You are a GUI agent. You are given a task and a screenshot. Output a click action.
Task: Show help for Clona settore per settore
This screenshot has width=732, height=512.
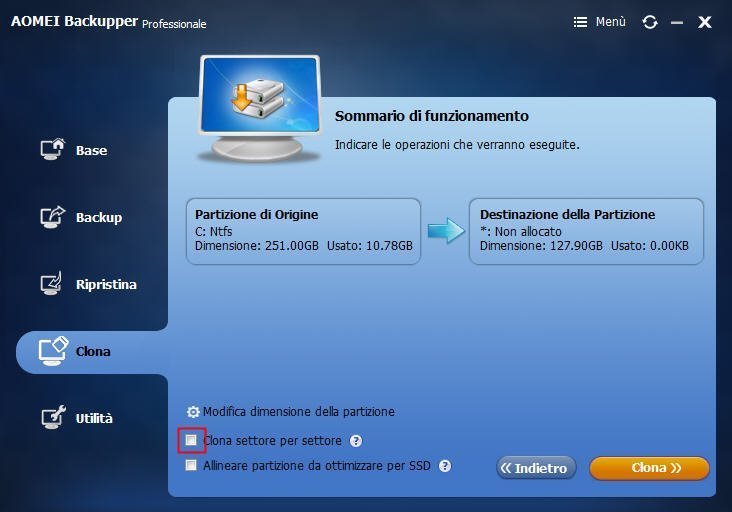pos(356,441)
